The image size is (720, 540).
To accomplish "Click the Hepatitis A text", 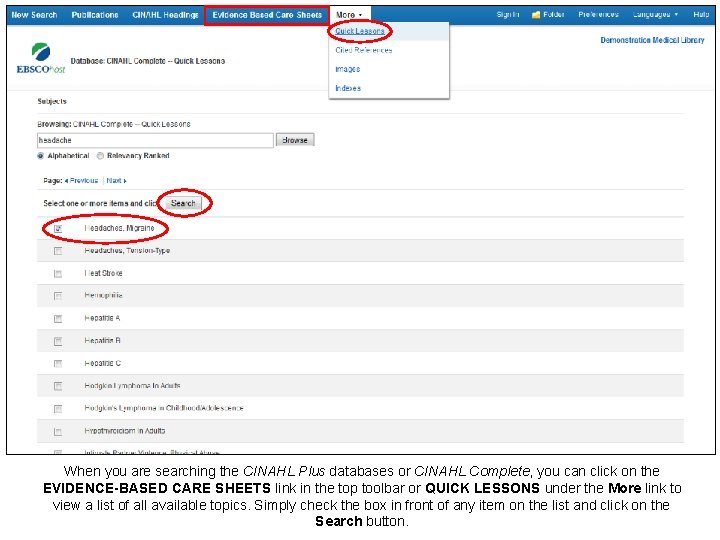I will [102, 318].
